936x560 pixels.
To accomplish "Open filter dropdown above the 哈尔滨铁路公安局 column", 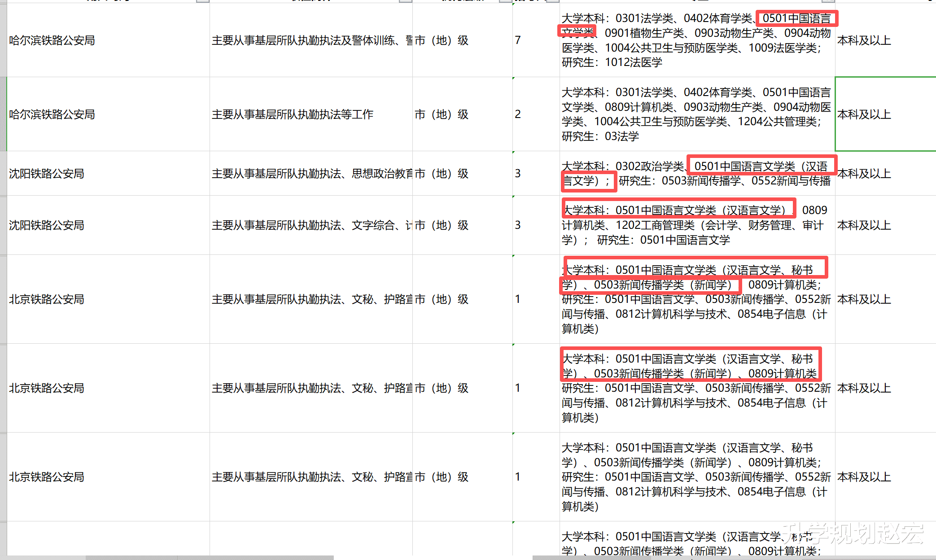I will (203, 1).
